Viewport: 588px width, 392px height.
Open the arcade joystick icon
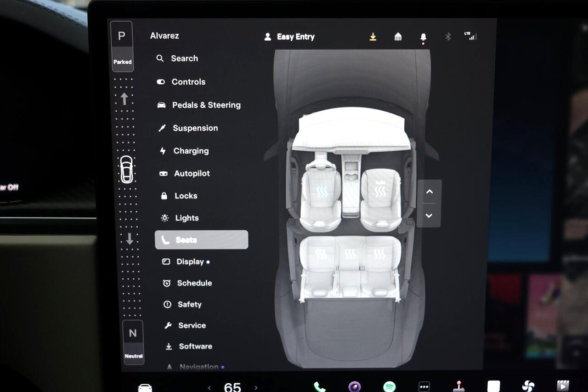(x=458, y=386)
